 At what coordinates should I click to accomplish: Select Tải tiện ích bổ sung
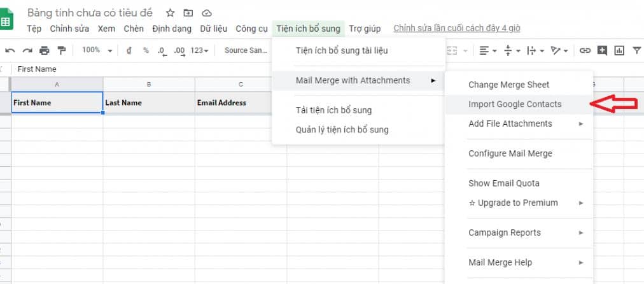358,110
